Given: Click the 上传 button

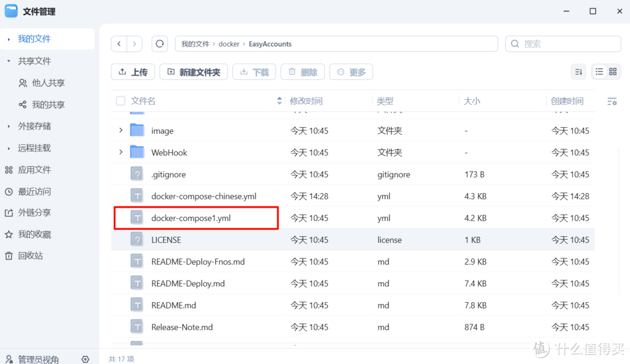Looking at the screenshot, I should point(132,72).
